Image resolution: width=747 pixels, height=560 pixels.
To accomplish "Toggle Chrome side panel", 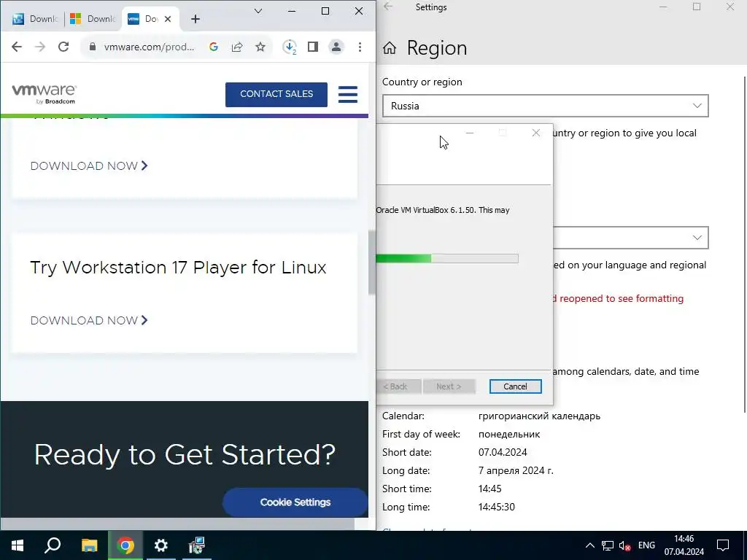I will 312,47.
